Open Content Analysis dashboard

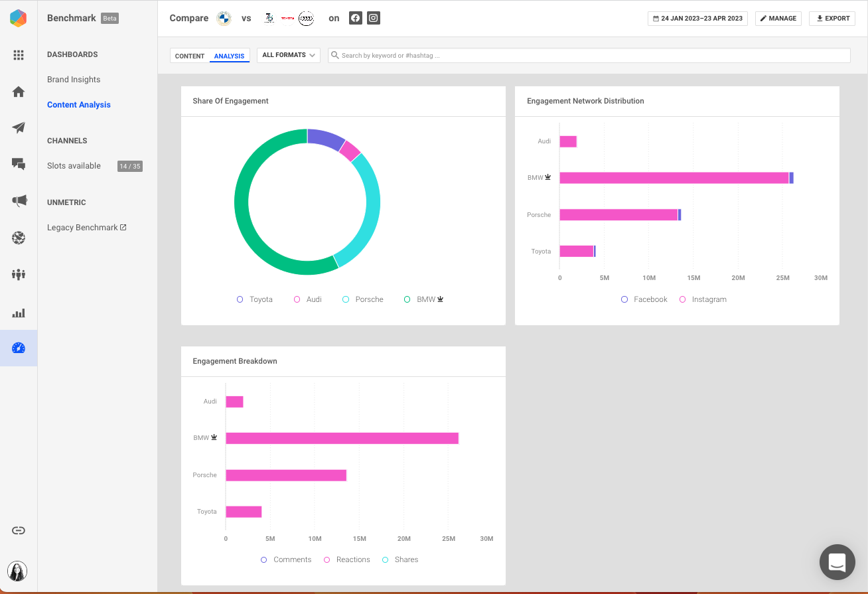(x=79, y=105)
